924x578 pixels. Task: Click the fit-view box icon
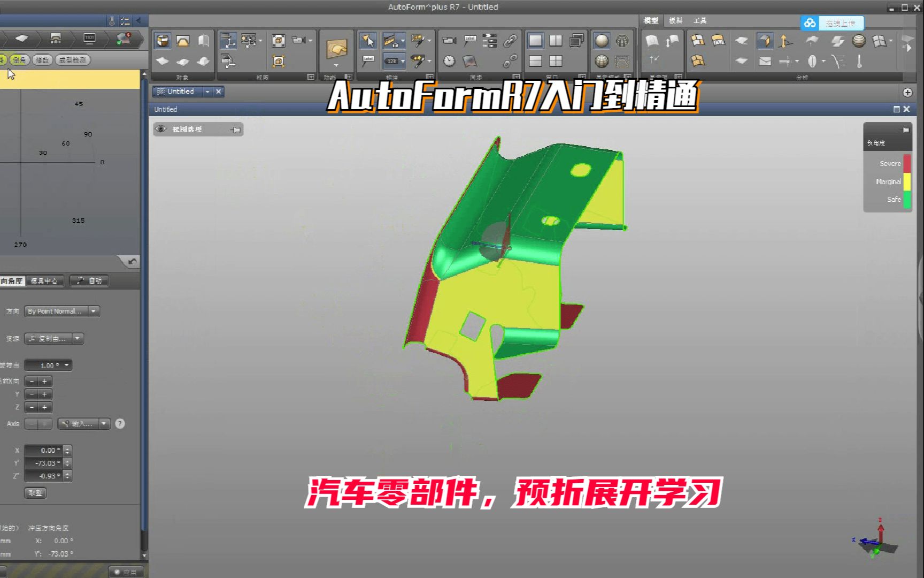tap(278, 40)
